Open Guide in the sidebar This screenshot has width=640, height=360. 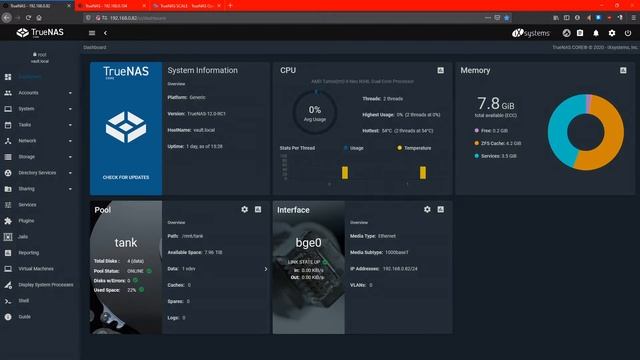click(x=40, y=316)
